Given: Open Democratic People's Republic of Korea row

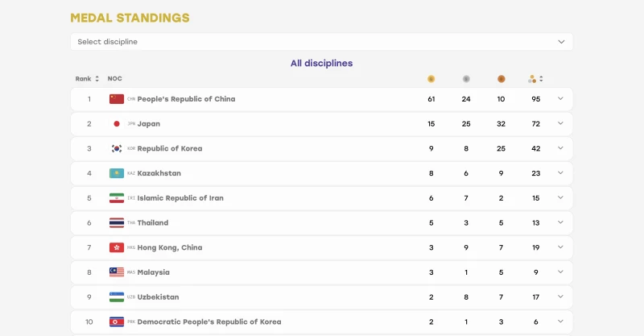Looking at the screenshot, I should (x=321, y=321).
